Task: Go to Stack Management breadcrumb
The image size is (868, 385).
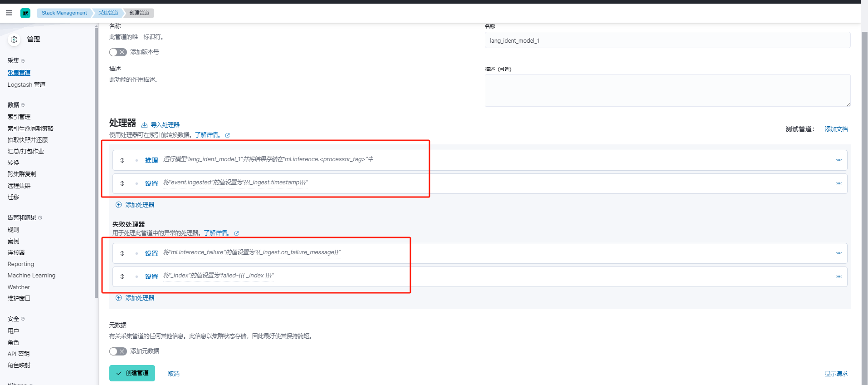Action: click(x=64, y=13)
